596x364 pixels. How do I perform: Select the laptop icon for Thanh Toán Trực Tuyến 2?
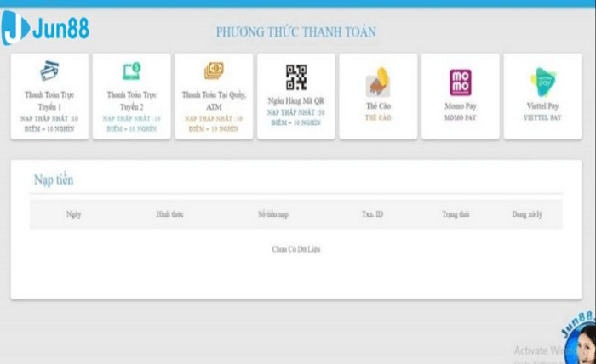[132, 71]
